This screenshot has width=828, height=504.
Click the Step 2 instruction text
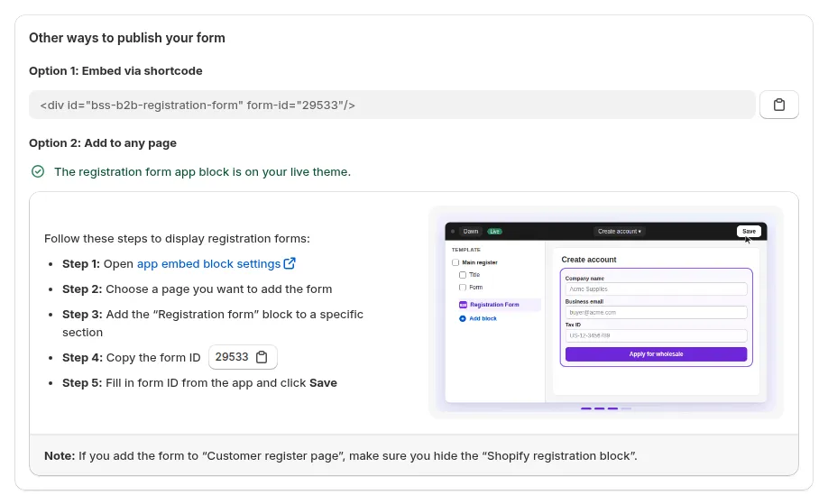197,289
